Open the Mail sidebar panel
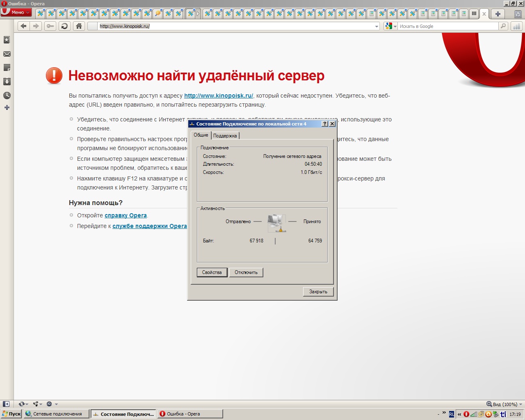 [7, 54]
